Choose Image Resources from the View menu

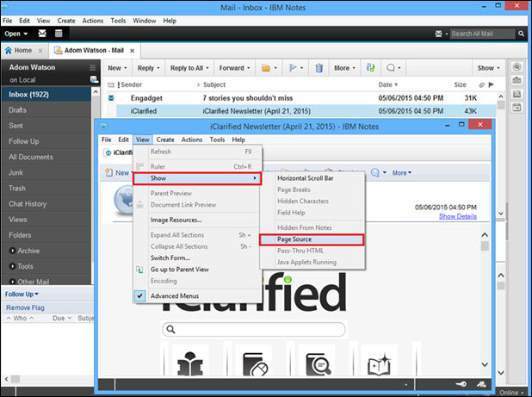[176, 220]
